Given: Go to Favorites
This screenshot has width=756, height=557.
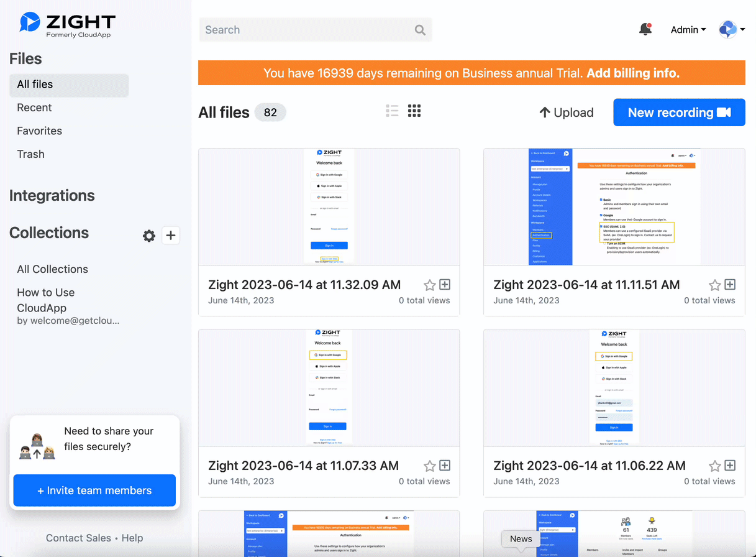Looking at the screenshot, I should tap(40, 131).
